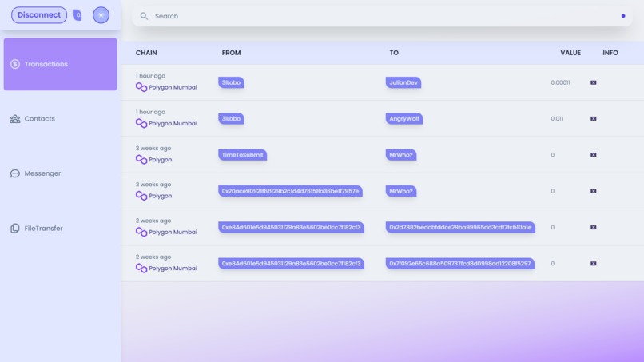The image size is (644, 362).
Task: Click the TimeToSubmit sender tag
Action: 242,155
